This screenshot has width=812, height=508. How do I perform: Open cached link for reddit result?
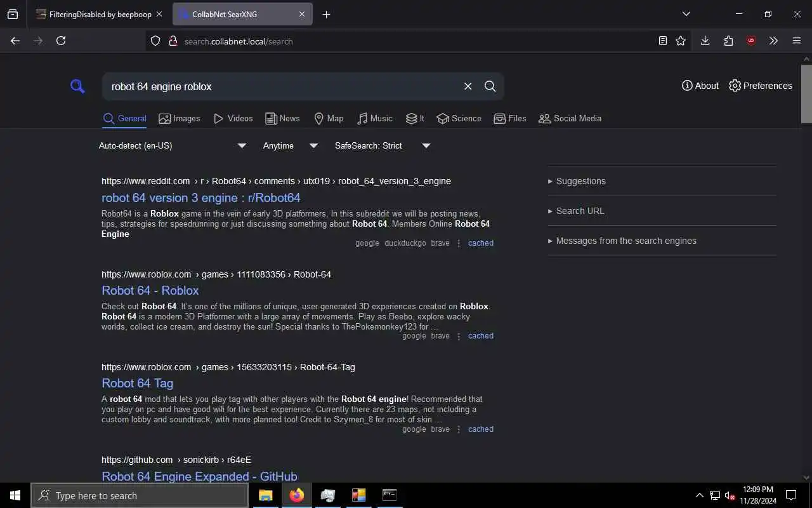(x=481, y=243)
